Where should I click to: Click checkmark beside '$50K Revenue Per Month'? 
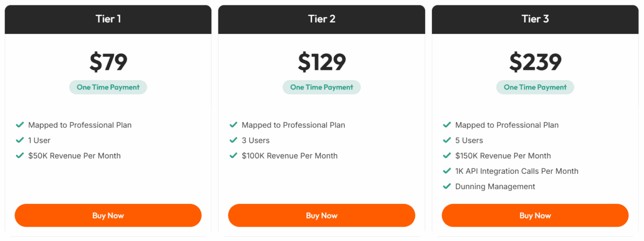pos(20,156)
